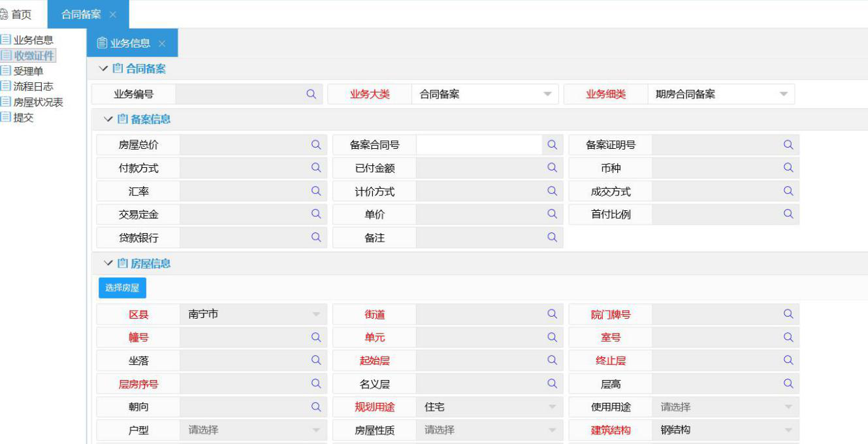Click the search icon in 业务编号 field
Viewport: 868px width, 444px height.
point(312,94)
